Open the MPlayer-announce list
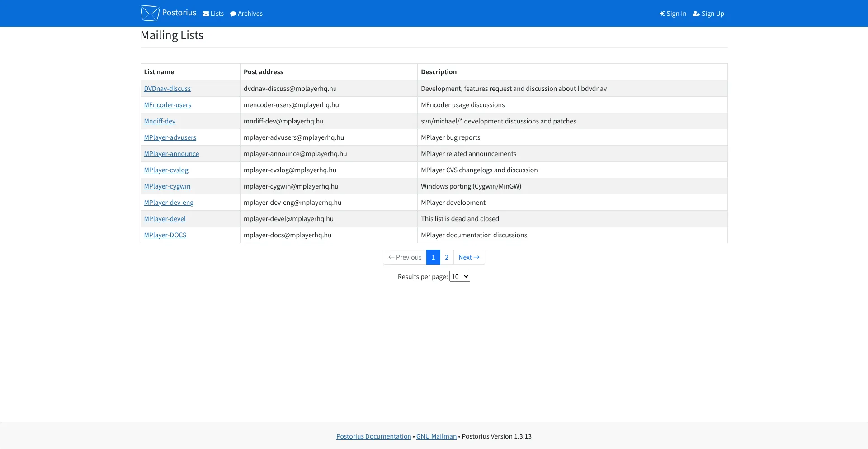Screen dimensions: 868x449 tap(171, 154)
